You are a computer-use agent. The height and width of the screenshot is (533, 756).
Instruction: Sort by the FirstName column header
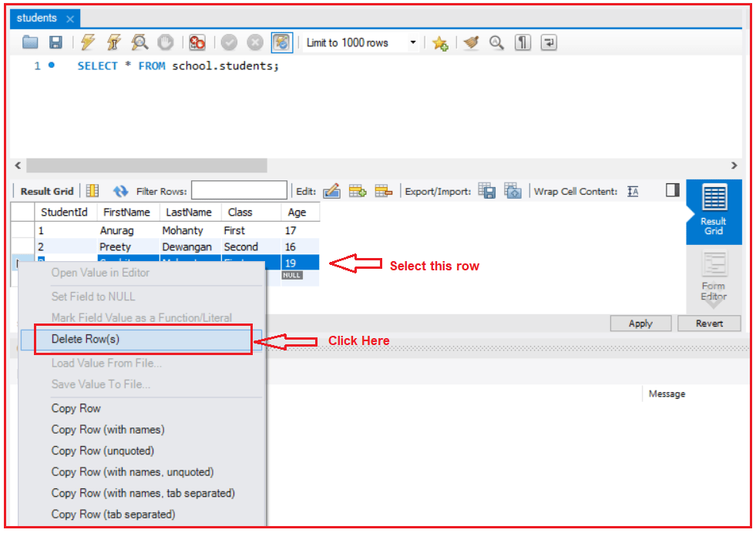point(128,212)
